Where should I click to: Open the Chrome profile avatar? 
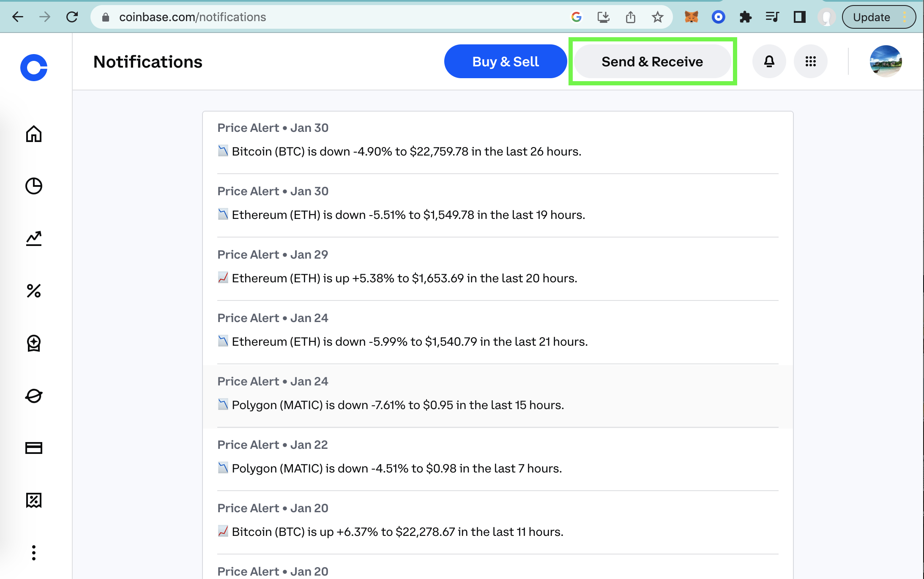(826, 17)
